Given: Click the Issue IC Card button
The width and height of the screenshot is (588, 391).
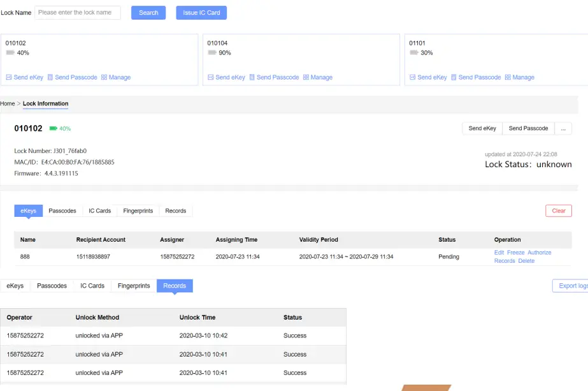Looking at the screenshot, I should point(201,13).
